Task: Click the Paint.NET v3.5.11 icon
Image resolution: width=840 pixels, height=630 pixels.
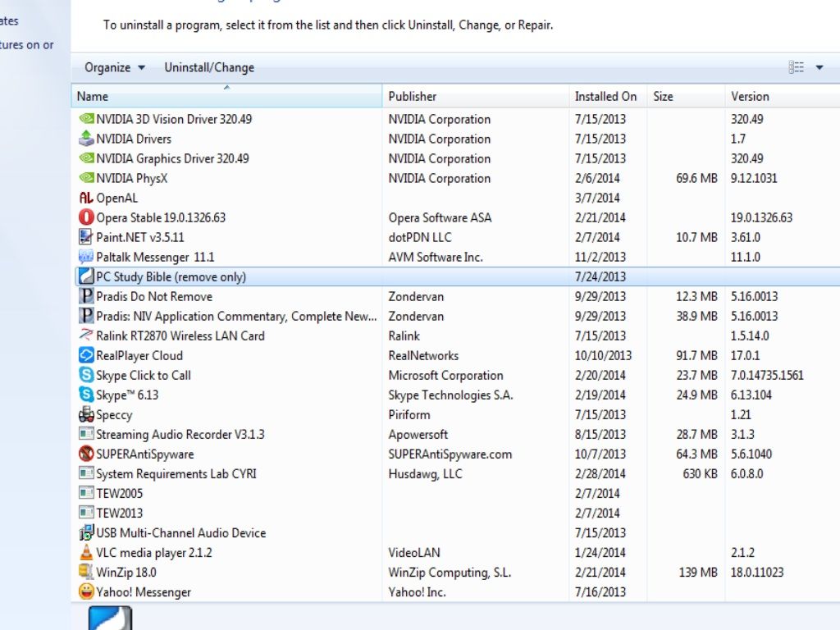Action: pyautogui.click(x=86, y=237)
